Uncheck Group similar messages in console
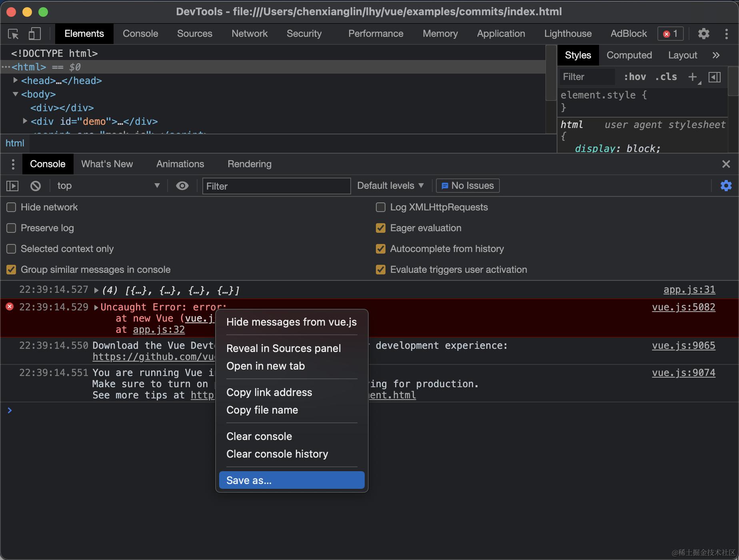The width and height of the screenshot is (739, 560). 11,270
